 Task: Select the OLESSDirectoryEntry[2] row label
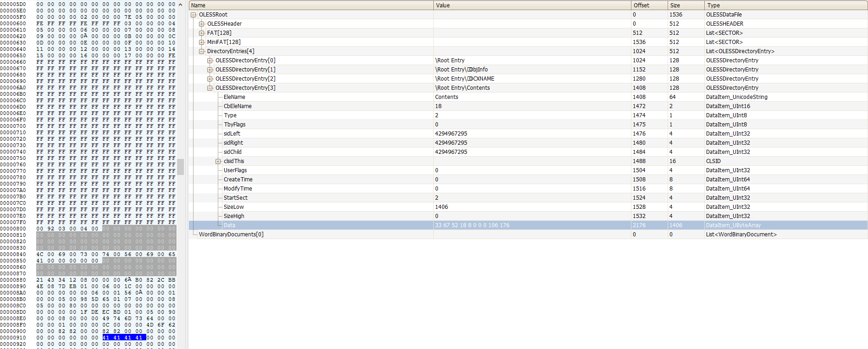click(x=245, y=79)
